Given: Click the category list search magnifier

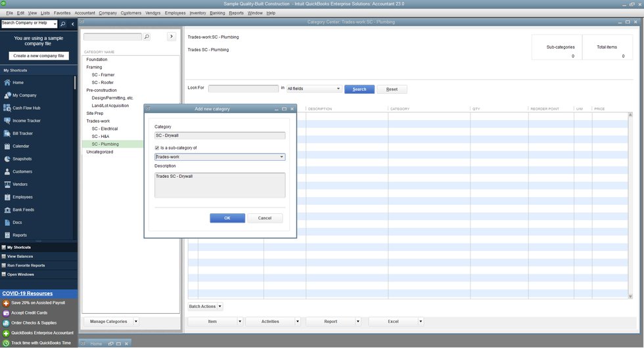Looking at the screenshot, I should click(x=147, y=37).
